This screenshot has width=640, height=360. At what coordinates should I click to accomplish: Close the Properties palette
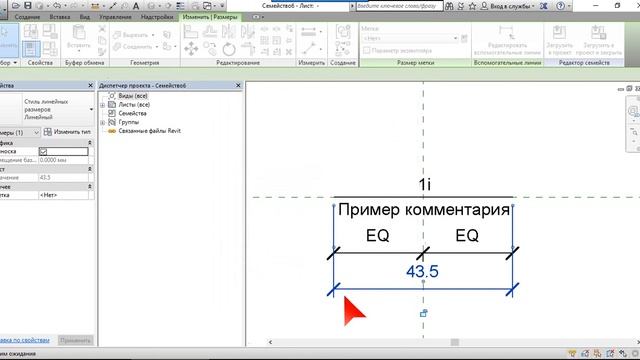pos(90,85)
